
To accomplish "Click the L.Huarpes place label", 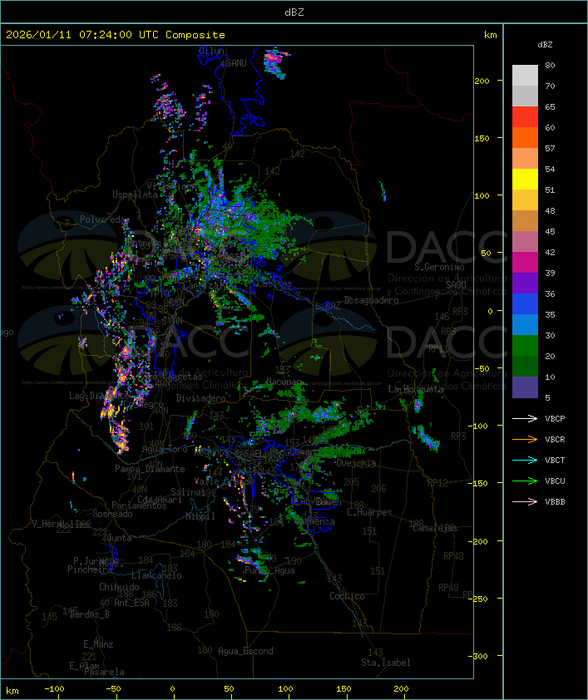I will pyautogui.click(x=369, y=512).
